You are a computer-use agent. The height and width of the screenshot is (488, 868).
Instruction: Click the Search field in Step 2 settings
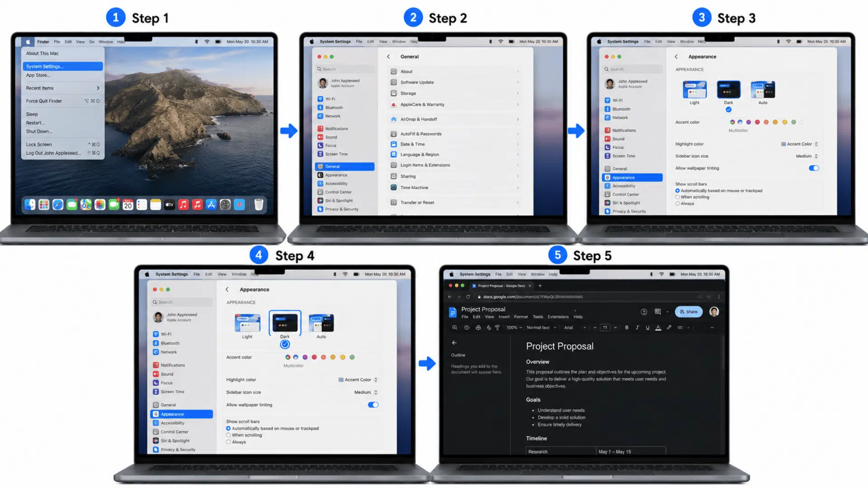click(345, 69)
